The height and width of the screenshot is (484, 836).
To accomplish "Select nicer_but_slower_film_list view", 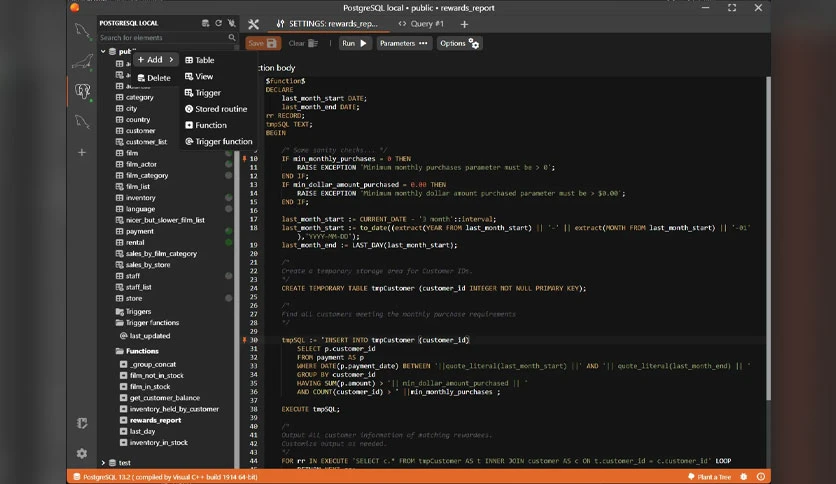I will click(x=160, y=220).
